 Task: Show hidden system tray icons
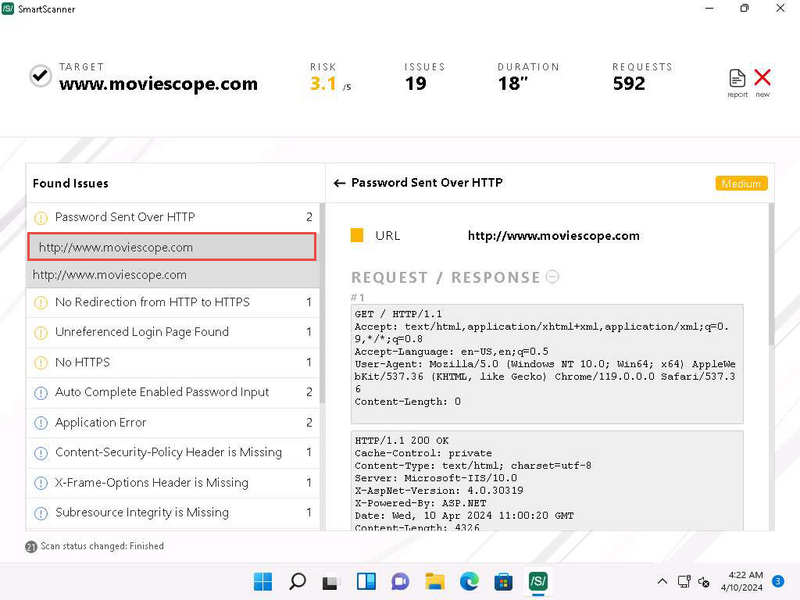coord(662,582)
